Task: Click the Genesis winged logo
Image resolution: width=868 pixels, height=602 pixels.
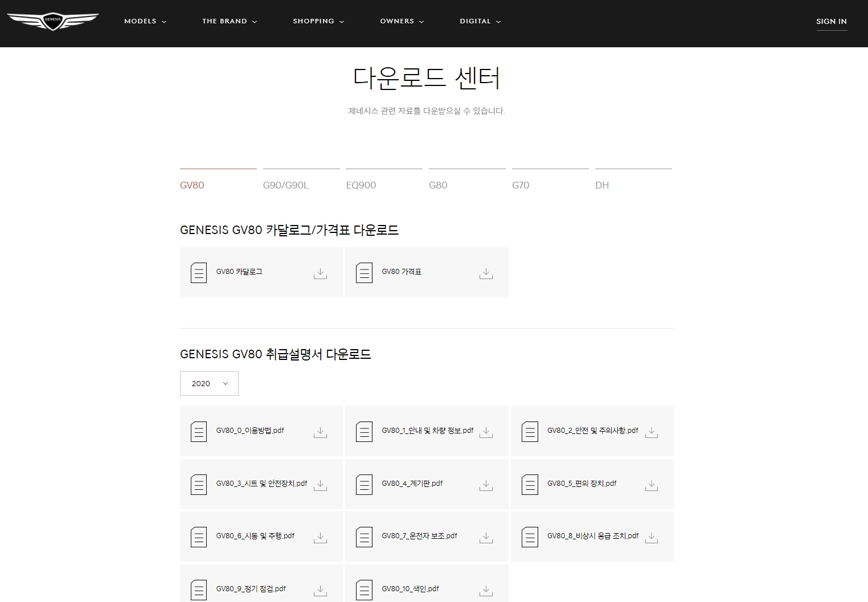Action: 53,21
